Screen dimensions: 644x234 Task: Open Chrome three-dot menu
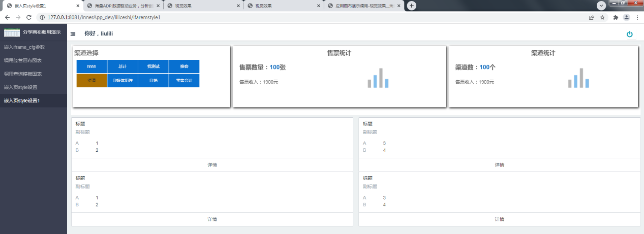click(x=637, y=17)
